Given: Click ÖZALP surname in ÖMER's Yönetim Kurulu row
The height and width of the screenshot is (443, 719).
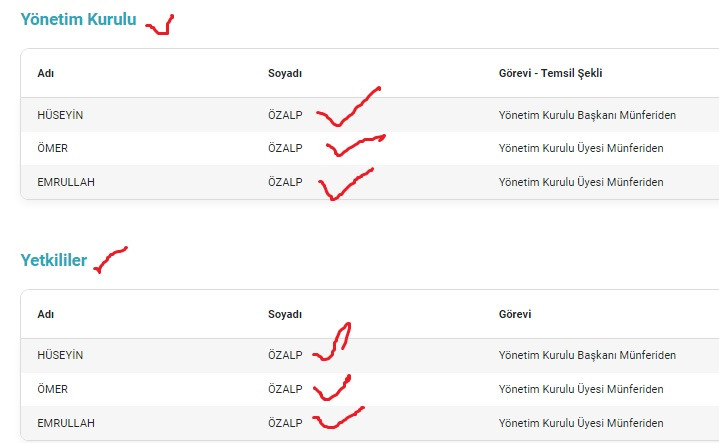Looking at the screenshot, I should click(x=285, y=148).
